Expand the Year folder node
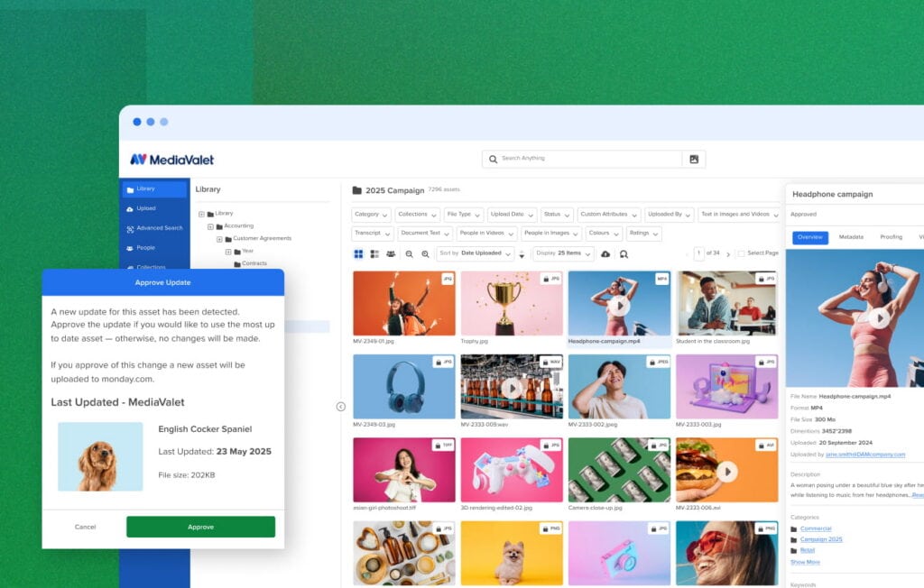This screenshot has width=924, height=588. (x=228, y=252)
